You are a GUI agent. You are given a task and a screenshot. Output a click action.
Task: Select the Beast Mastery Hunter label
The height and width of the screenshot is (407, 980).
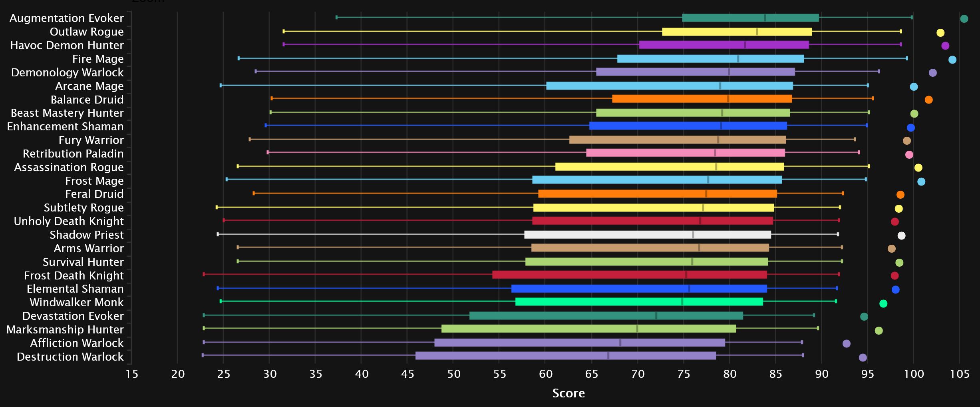(x=67, y=113)
